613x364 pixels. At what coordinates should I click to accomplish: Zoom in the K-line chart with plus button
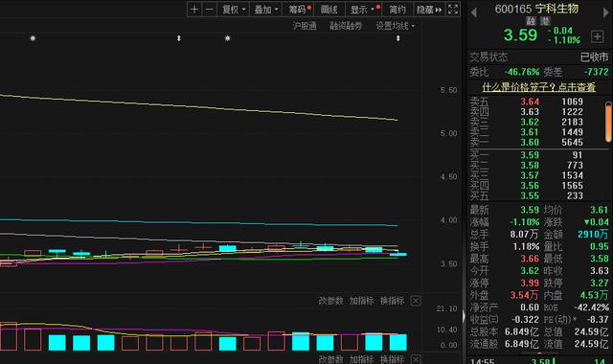pyautogui.click(x=194, y=10)
